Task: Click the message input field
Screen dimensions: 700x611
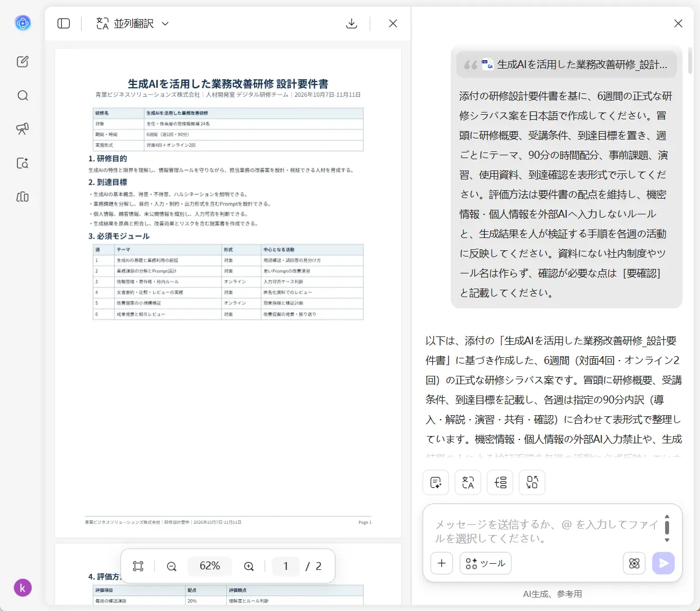Action: tap(546, 531)
